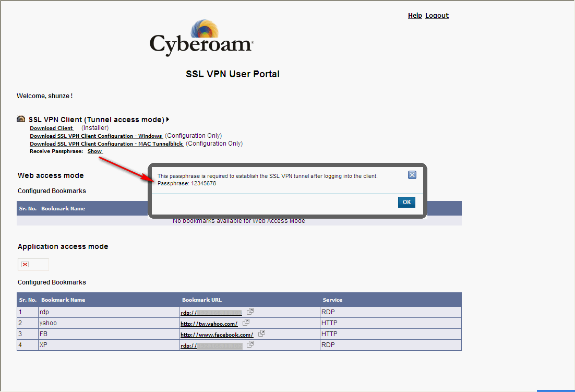Select the 'yahoo' bookmark name cell
The width and height of the screenshot is (575, 392).
(x=109, y=323)
